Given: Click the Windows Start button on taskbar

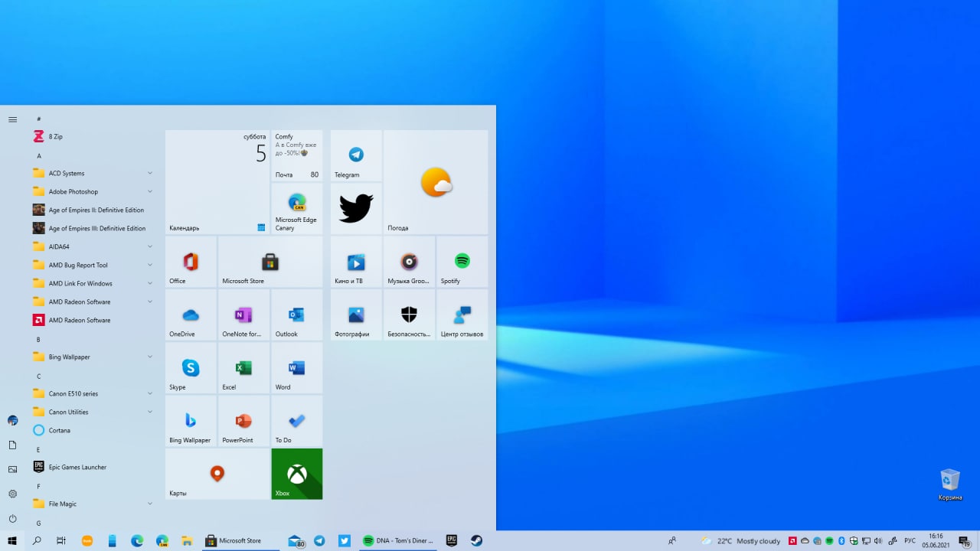Looking at the screenshot, I should tap(12, 540).
